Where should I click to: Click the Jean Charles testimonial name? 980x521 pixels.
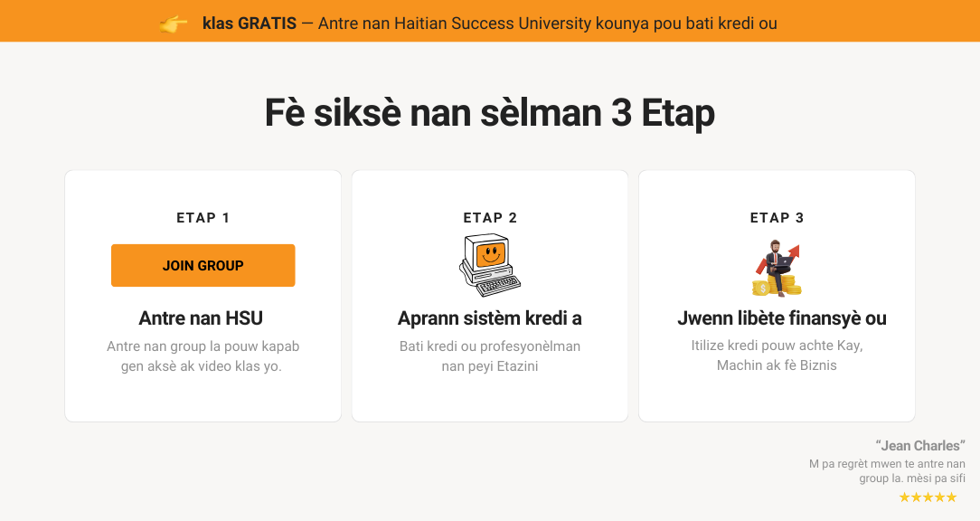pyautogui.click(x=920, y=445)
